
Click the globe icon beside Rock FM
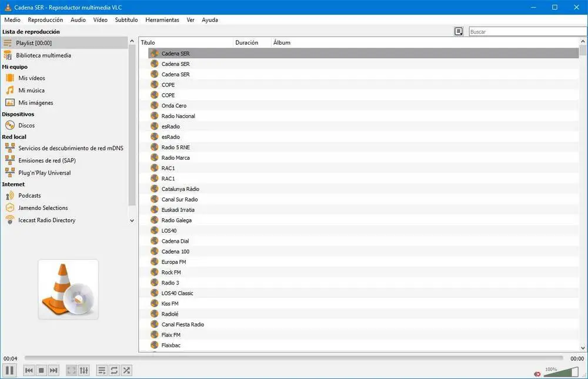pos(155,272)
